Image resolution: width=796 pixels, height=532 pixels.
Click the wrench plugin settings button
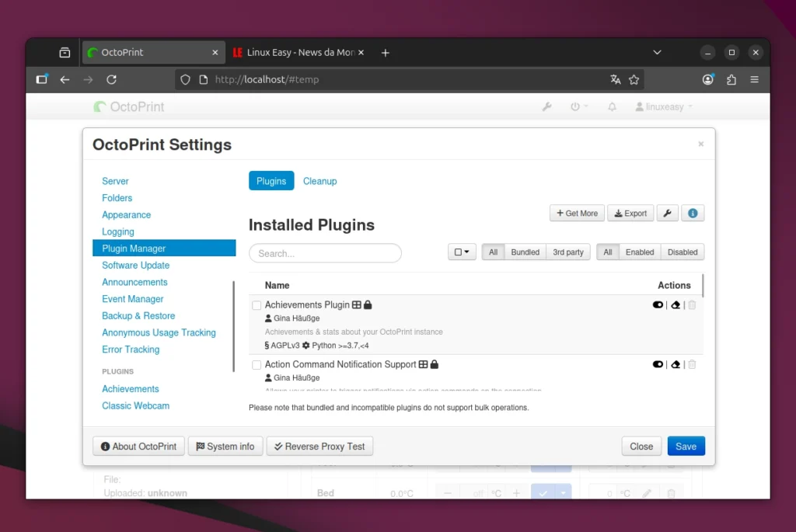(668, 214)
